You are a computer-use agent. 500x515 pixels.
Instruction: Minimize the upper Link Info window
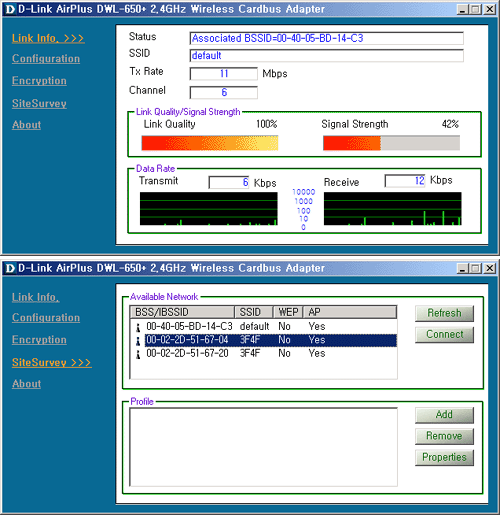[462, 9]
